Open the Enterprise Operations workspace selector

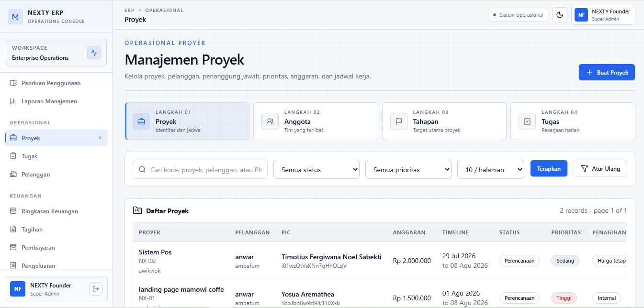[56, 53]
